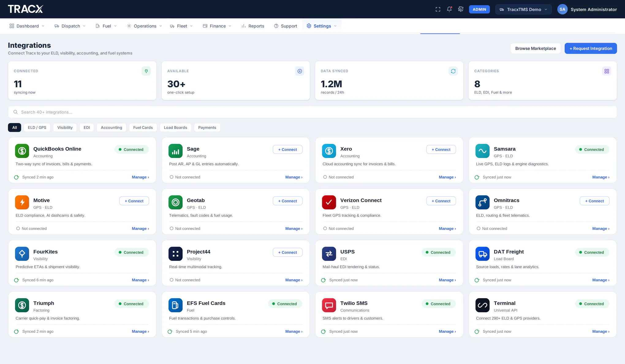Screen dimensions: 625x364
Task: Expand the Settings menu
Action: click(322, 26)
